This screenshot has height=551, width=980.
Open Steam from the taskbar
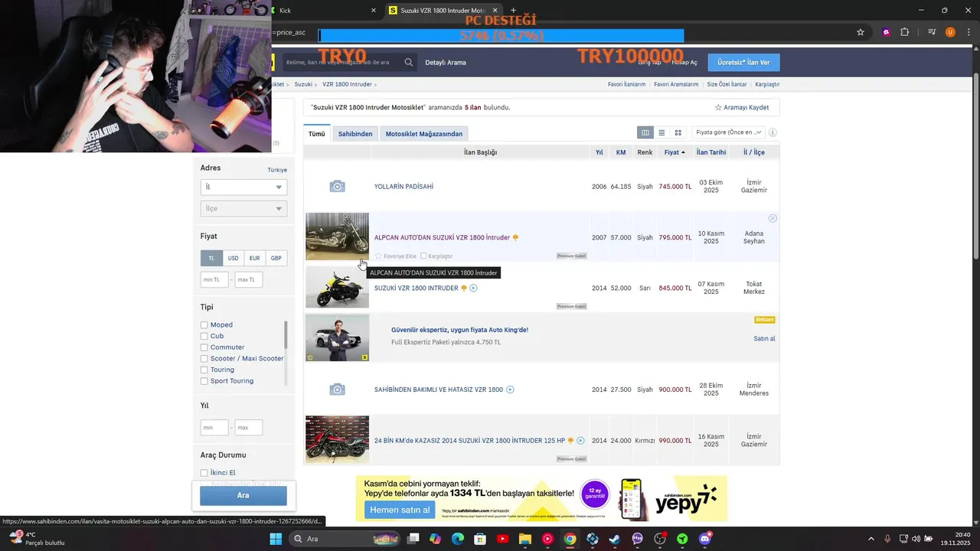click(614, 539)
